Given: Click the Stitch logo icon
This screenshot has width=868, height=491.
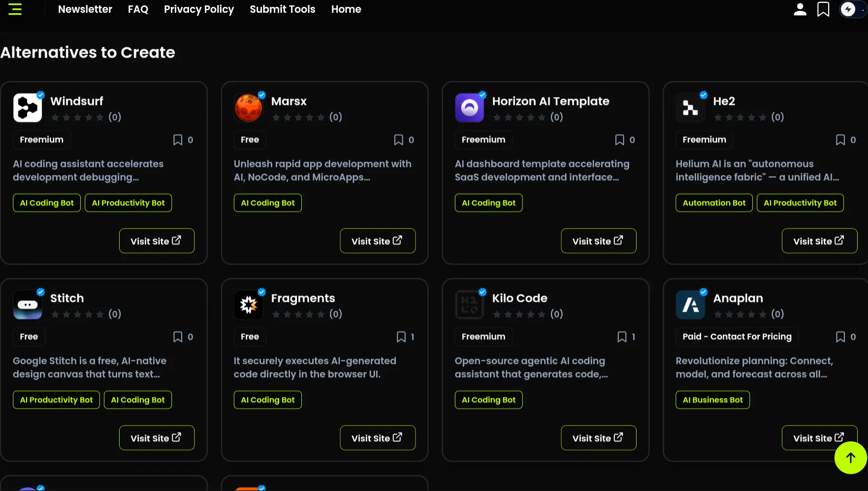Looking at the screenshot, I should click(28, 304).
